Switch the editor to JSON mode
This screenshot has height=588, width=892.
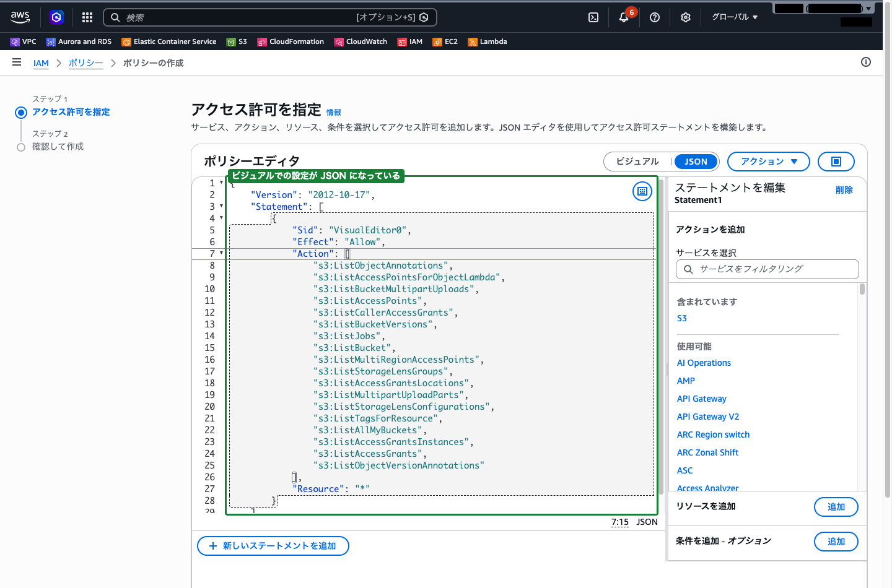pyautogui.click(x=696, y=162)
